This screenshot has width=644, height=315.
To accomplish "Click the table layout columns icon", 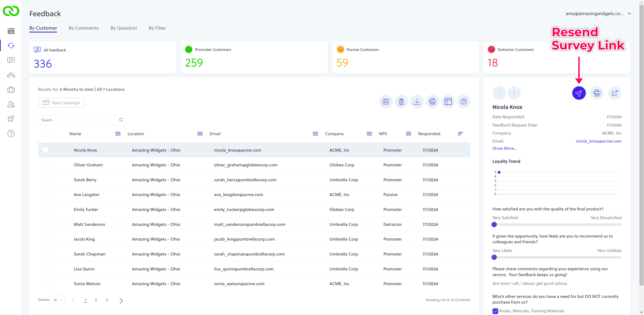I will pyautogui.click(x=448, y=102).
